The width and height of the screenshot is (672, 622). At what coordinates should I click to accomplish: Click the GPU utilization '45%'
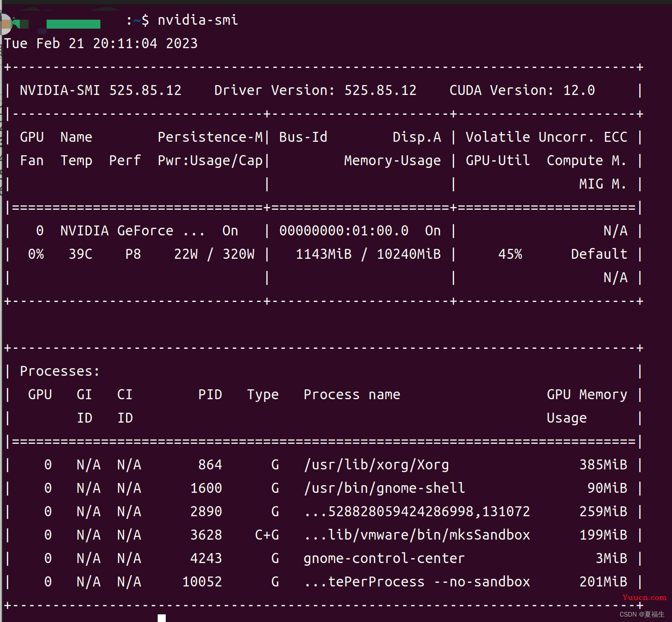(510, 254)
